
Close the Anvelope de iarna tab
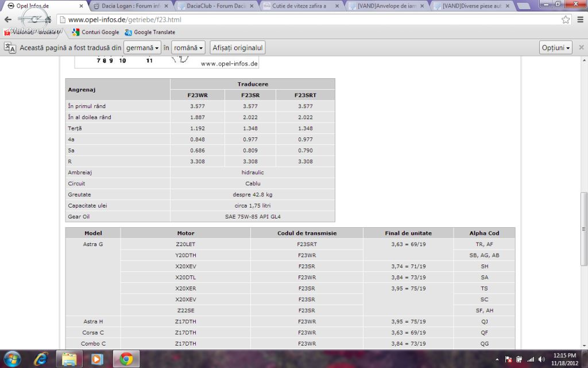coord(422,6)
